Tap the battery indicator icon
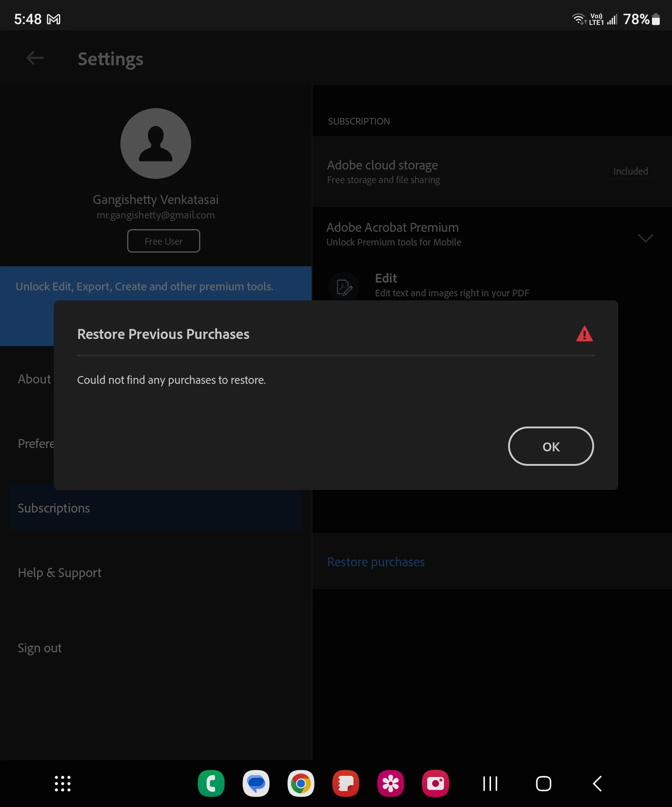 656,19
